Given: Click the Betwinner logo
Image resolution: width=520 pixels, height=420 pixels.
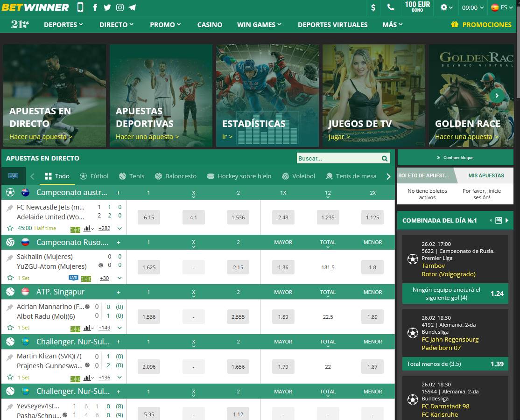Looking at the screenshot, I should click(35, 7).
